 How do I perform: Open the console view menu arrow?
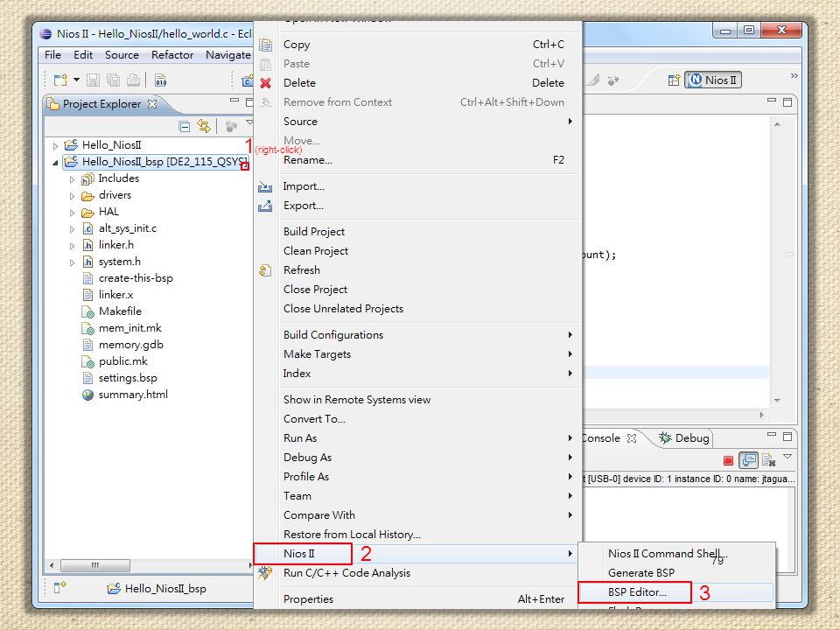(787, 457)
